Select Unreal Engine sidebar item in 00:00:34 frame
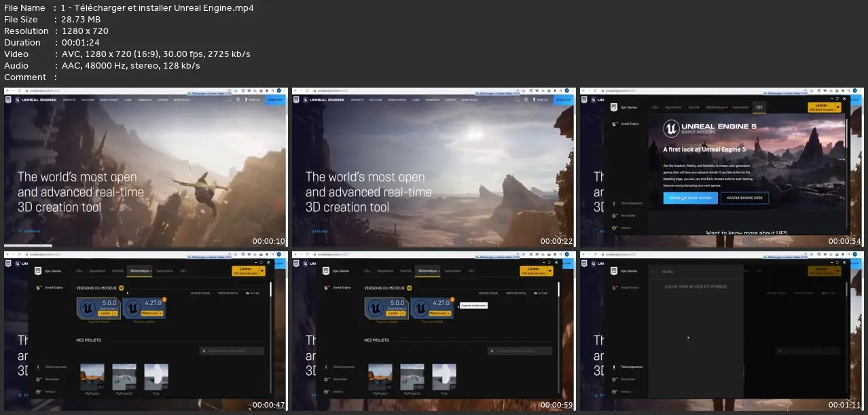868x415 pixels. (626, 124)
